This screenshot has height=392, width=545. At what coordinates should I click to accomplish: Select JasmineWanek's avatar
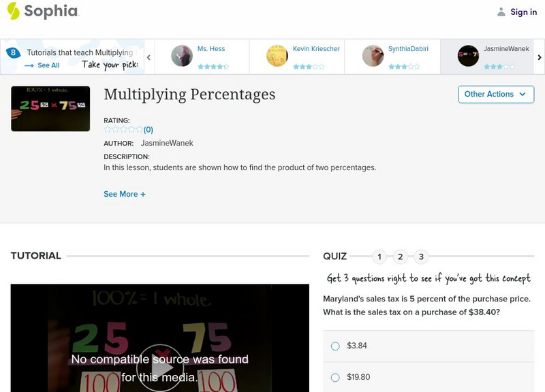coord(467,54)
